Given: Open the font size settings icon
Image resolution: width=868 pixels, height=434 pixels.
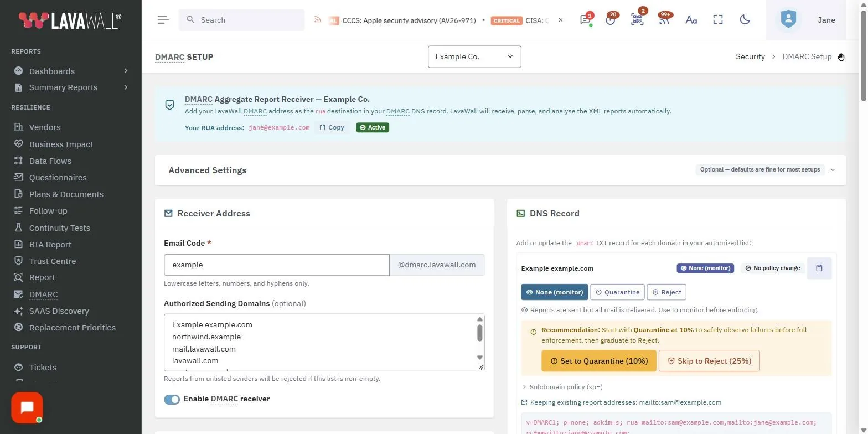Looking at the screenshot, I should [691, 20].
